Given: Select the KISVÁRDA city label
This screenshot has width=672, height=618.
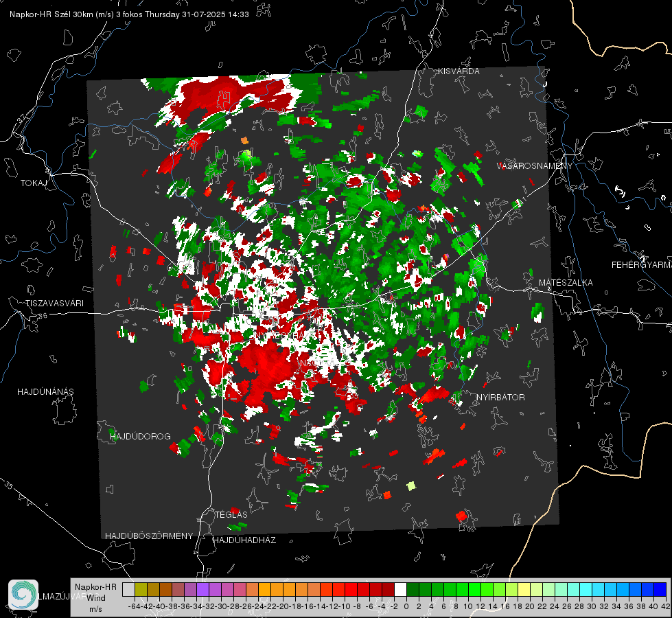Looking at the screenshot, I should [x=459, y=71].
